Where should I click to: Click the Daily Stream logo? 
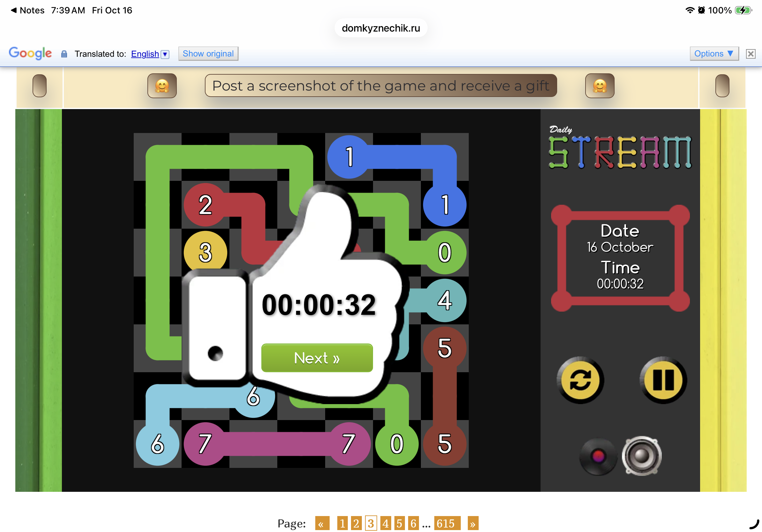pyautogui.click(x=620, y=148)
